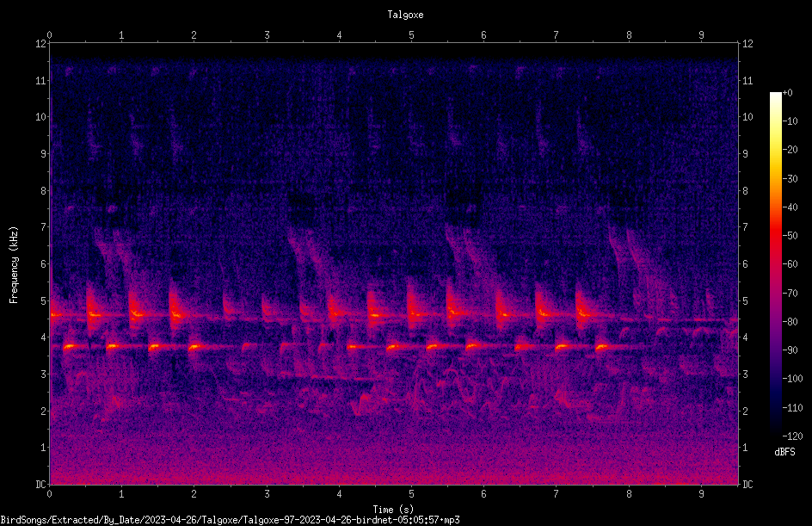
Task: Click the 4 kHz label on right axis
Action: coord(745,337)
